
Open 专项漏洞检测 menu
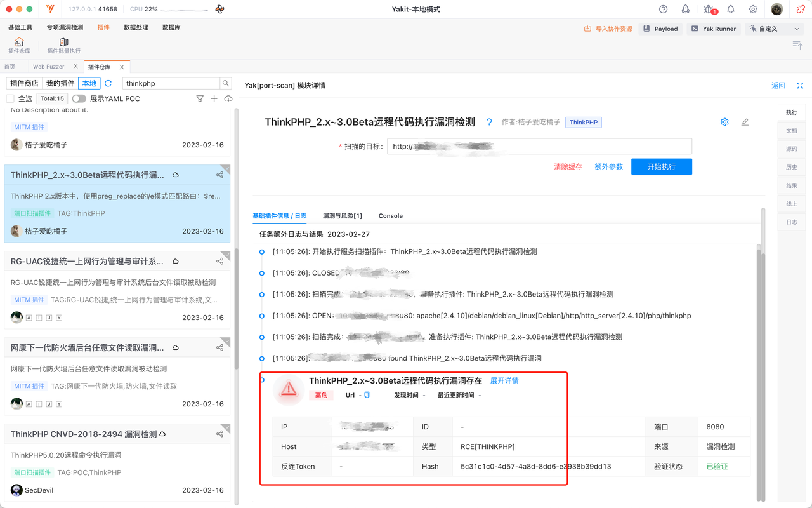pyautogui.click(x=65, y=27)
